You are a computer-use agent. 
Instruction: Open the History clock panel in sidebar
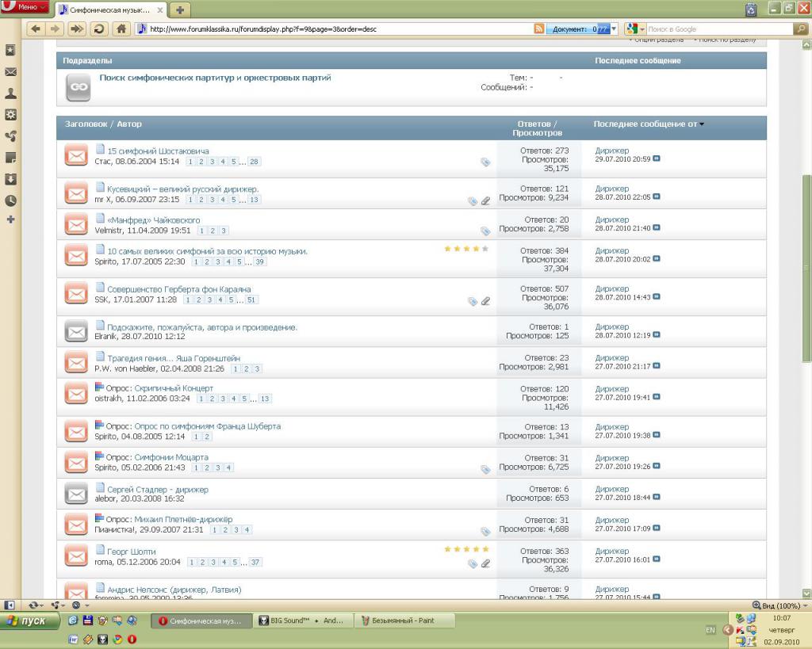[x=10, y=200]
